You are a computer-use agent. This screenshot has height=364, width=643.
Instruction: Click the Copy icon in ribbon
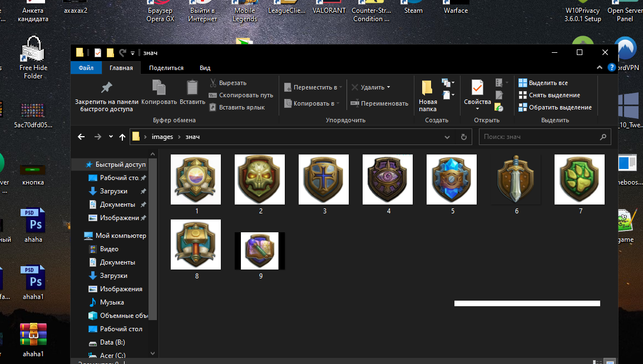pyautogui.click(x=159, y=88)
